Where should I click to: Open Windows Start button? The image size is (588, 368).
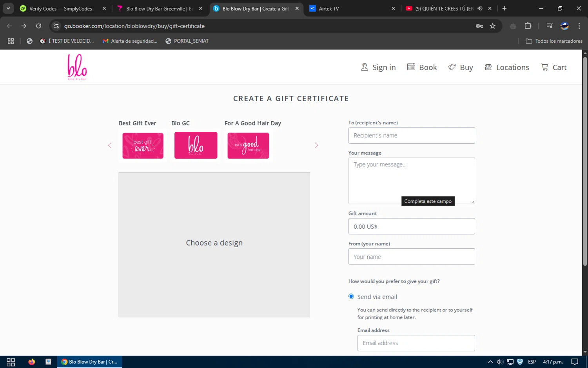[x=11, y=362]
